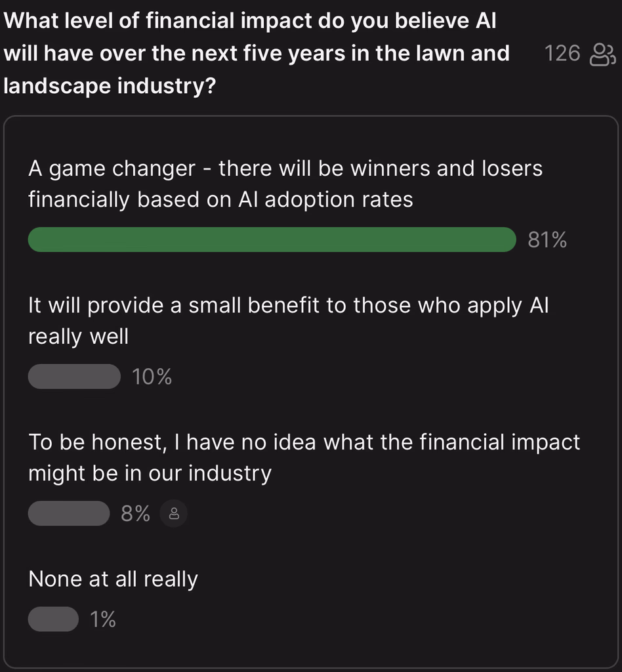Click the person icon next to 8%

pyautogui.click(x=174, y=514)
